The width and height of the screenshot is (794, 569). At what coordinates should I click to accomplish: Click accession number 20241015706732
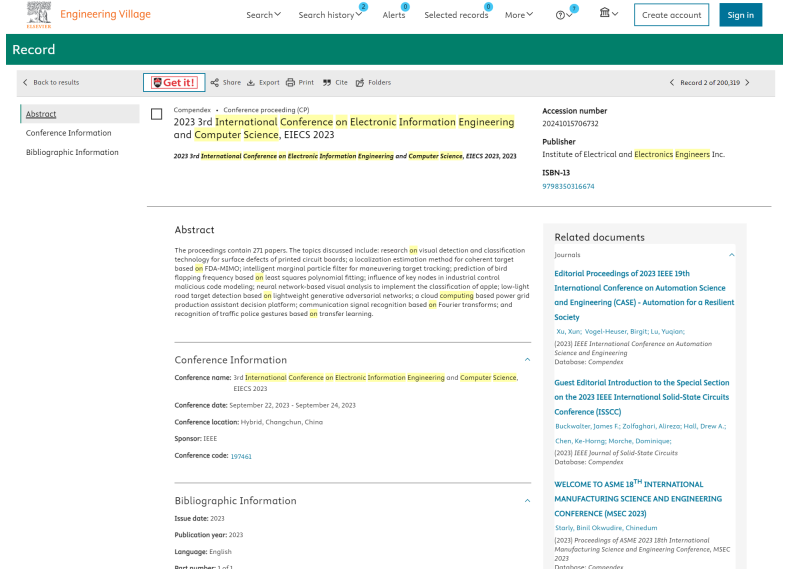(570, 124)
